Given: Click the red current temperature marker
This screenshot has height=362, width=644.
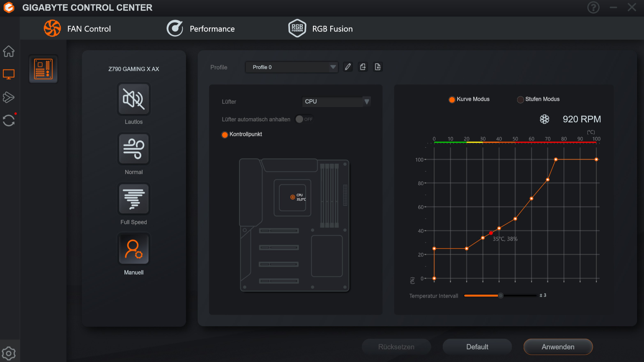Looking at the screenshot, I should pos(491,233).
